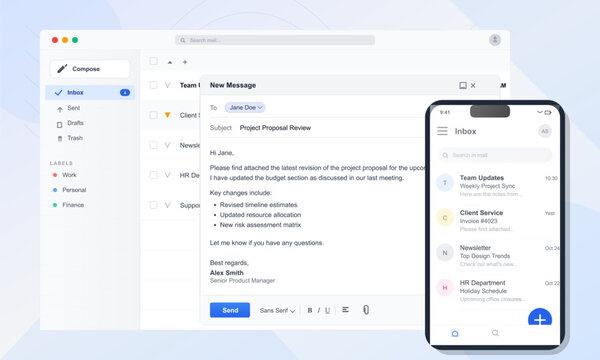This screenshot has width=600, height=360.
Task: Go to the home tab on phone
Action: click(455, 333)
